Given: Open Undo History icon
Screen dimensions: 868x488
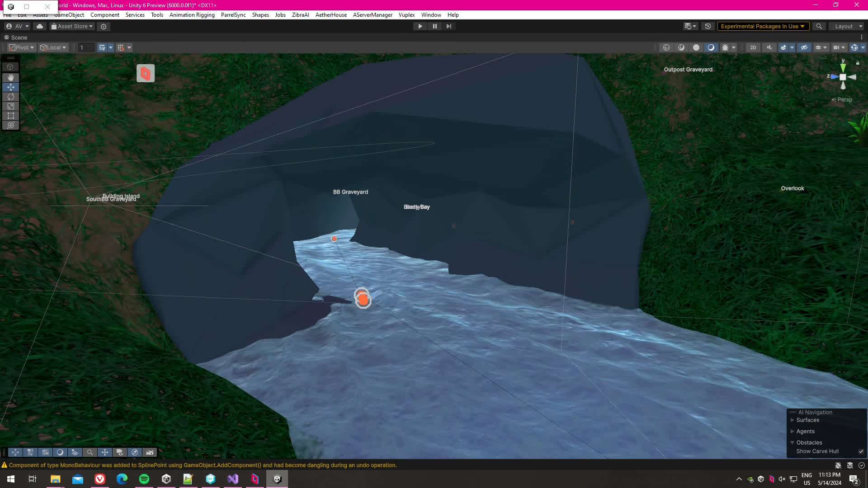Looking at the screenshot, I should [708, 26].
